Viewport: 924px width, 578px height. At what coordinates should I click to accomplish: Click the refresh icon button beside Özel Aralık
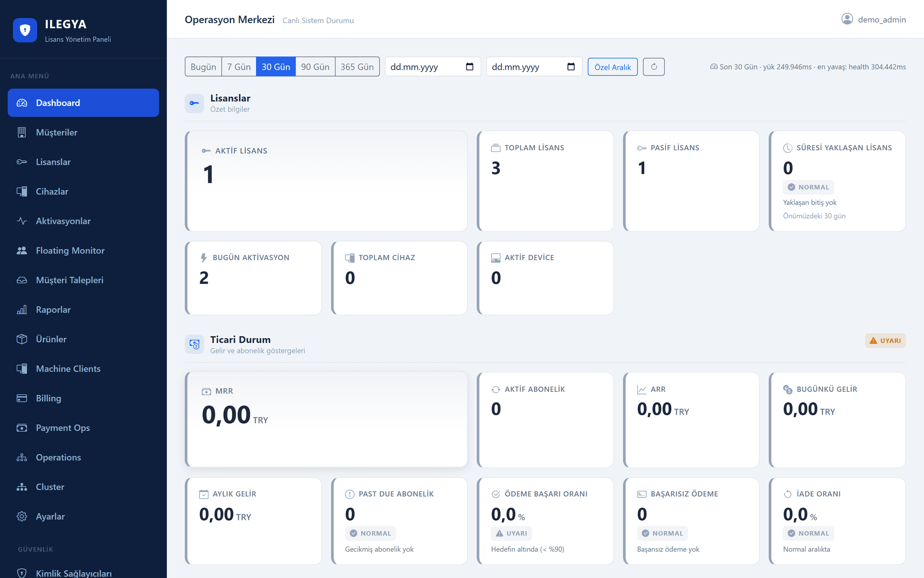(654, 67)
